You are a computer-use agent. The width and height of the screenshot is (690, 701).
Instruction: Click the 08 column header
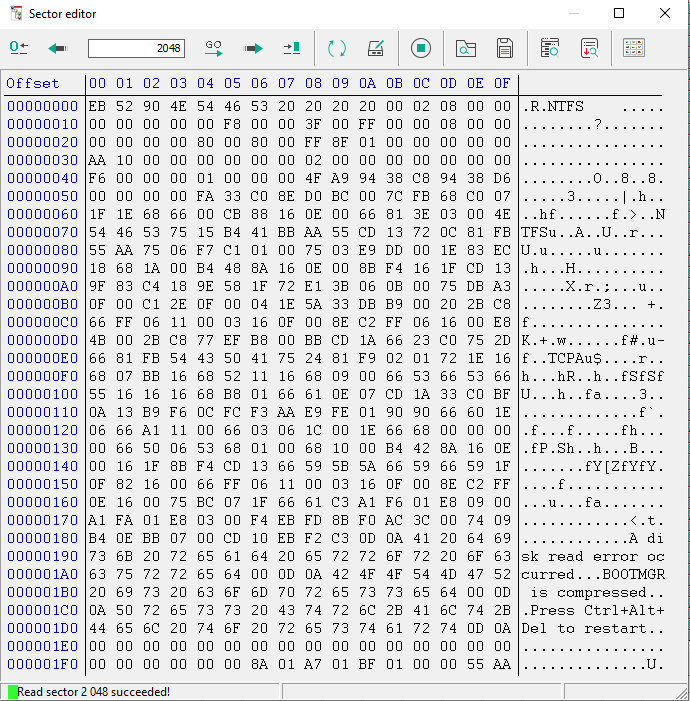313,84
